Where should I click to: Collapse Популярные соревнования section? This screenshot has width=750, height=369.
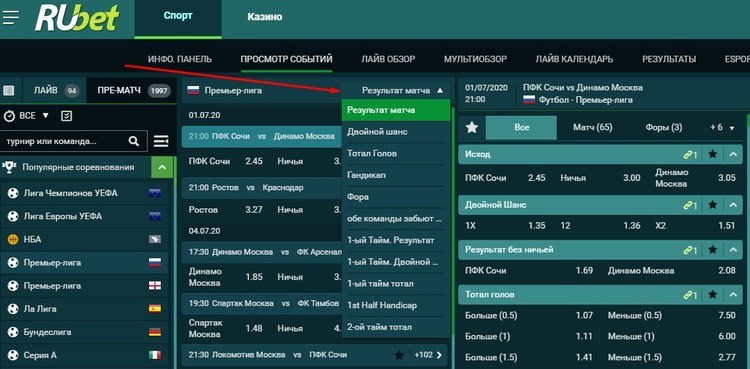coord(162,168)
